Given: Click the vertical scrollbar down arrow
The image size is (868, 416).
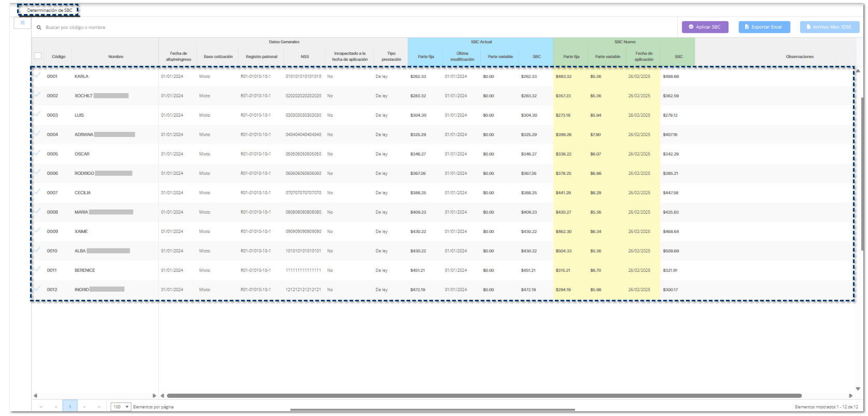Looking at the screenshot, I should [858, 389].
